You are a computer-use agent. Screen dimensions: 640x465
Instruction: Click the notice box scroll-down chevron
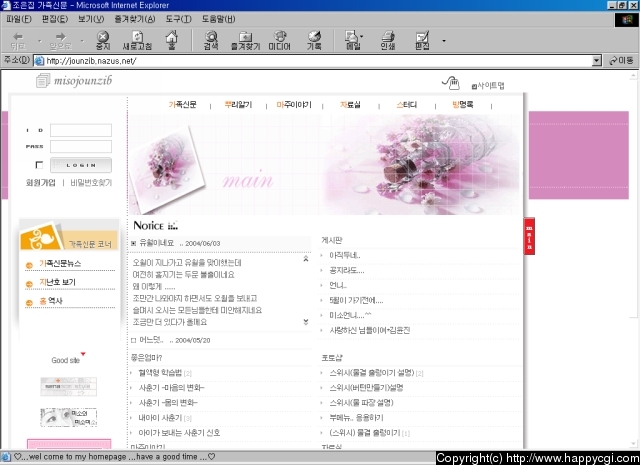tap(306, 322)
